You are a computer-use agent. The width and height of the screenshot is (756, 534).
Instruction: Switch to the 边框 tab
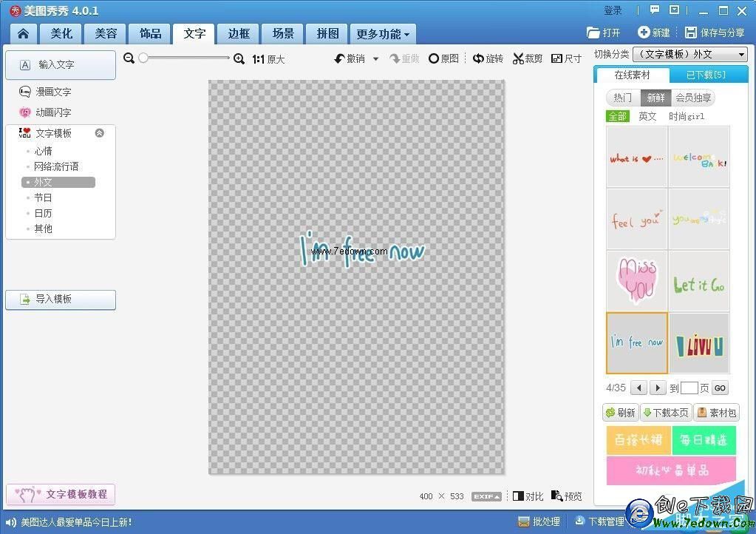pos(239,33)
